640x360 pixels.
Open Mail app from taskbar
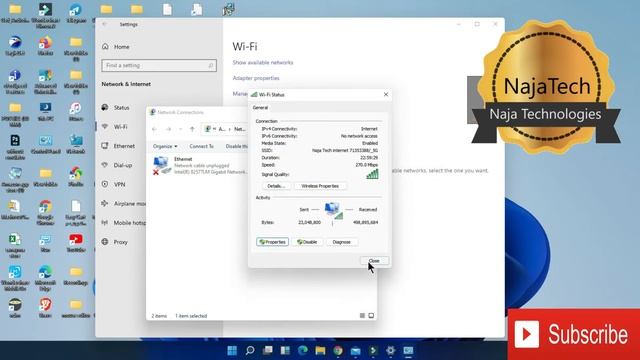tap(356, 350)
